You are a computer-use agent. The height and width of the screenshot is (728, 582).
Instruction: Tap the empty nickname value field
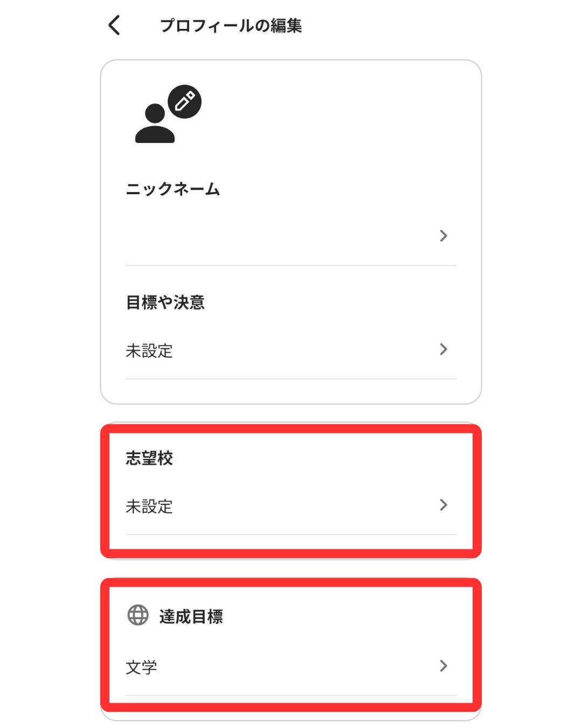pyautogui.click(x=269, y=236)
